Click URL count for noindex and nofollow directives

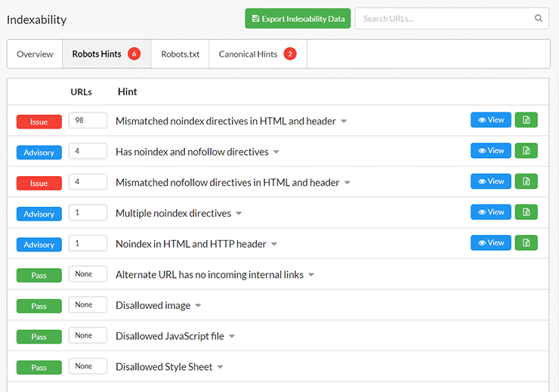point(88,151)
